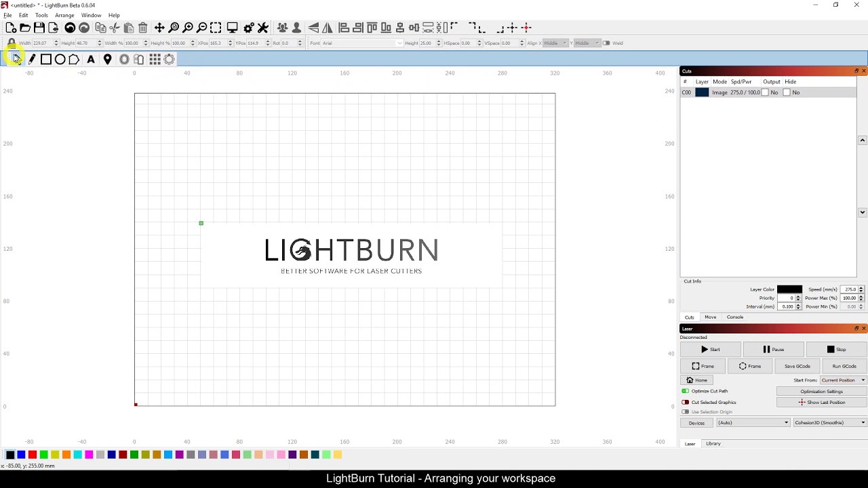Toggle Hide checkbox for layer C00
Image resolution: width=868 pixels, height=488 pixels.
click(787, 92)
